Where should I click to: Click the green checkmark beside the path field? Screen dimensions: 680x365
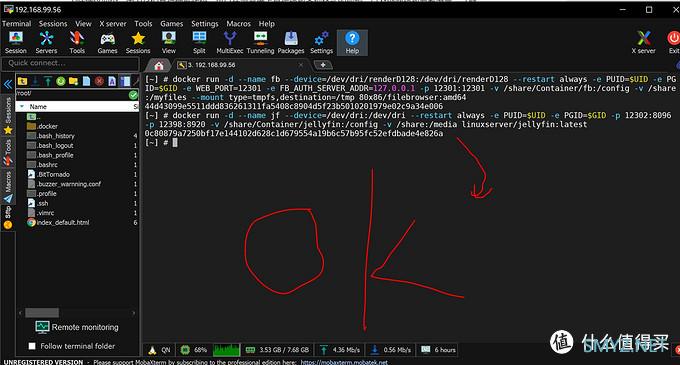click(133, 95)
